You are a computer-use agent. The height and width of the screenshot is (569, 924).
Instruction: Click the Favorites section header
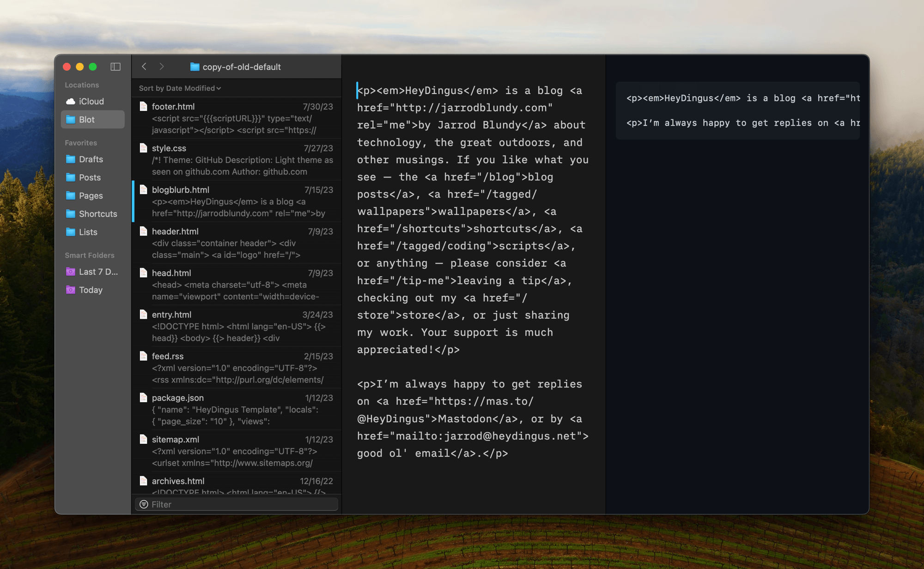(81, 143)
